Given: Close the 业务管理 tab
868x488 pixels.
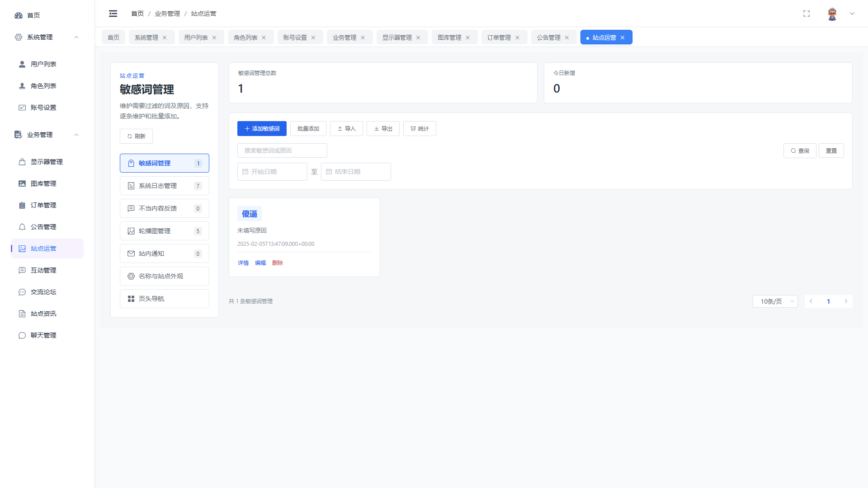Looking at the screenshot, I should 363,38.
